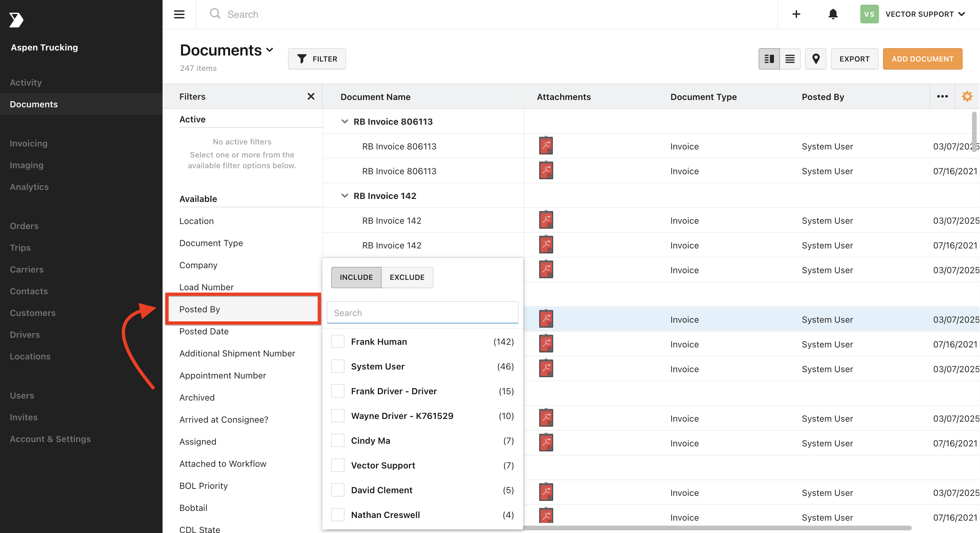This screenshot has height=533, width=980.
Task: Go to Analytics in sidebar
Action: coord(29,187)
